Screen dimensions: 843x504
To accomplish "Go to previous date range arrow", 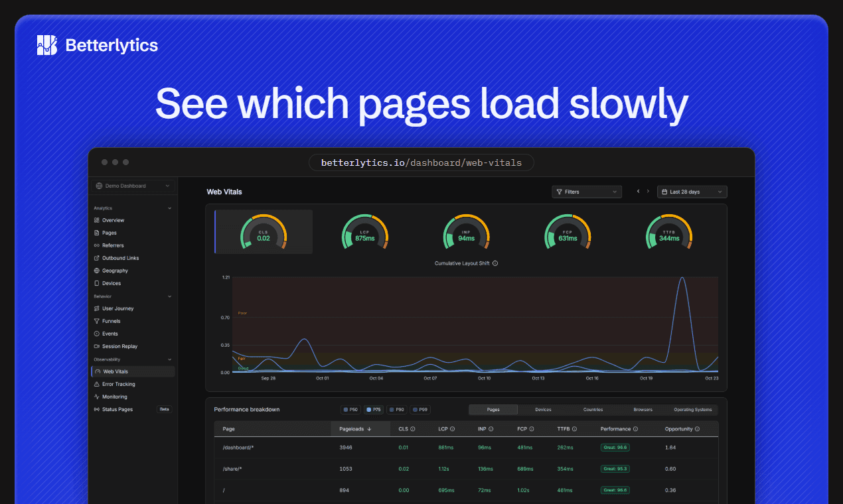I will pyautogui.click(x=638, y=192).
